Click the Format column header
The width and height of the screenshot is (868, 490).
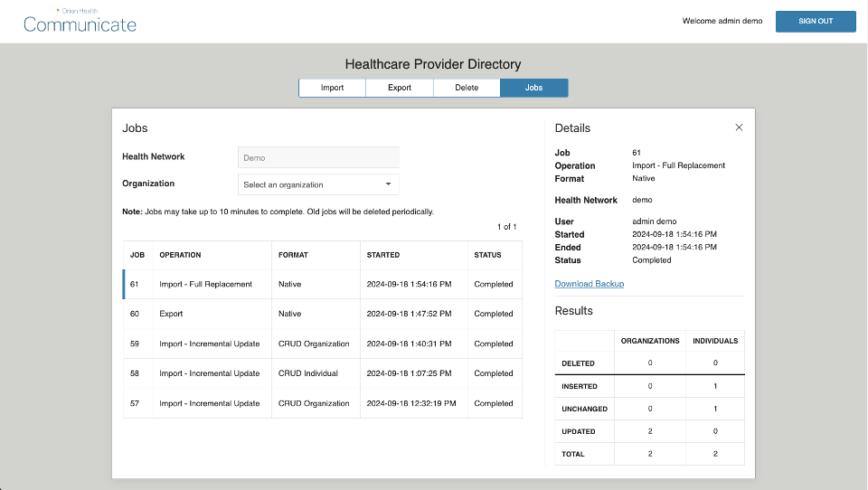point(293,255)
